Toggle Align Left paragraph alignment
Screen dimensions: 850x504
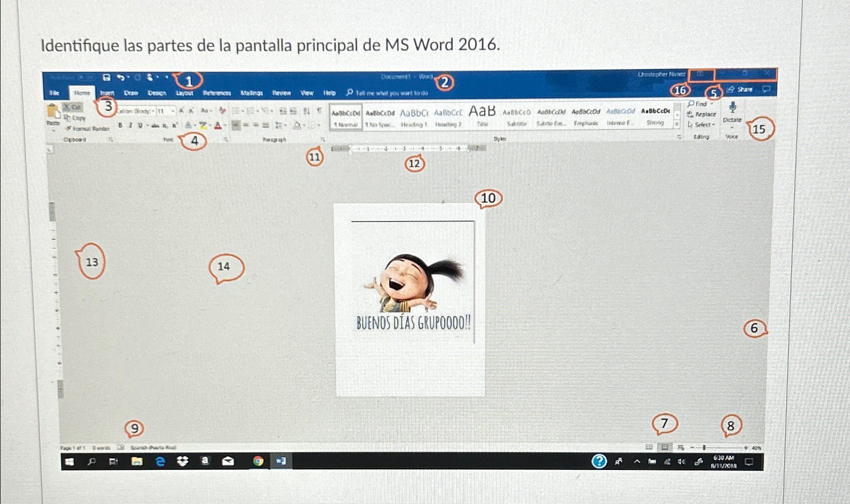(x=236, y=125)
